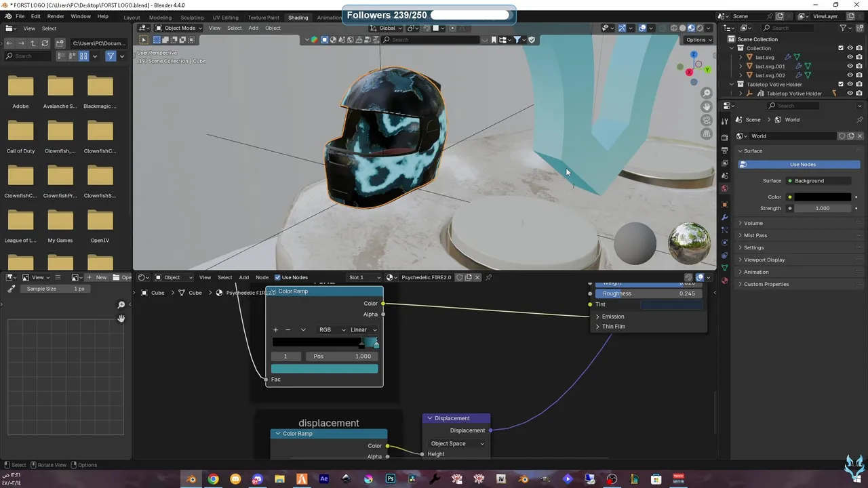Toggle camera view gizmo in viewport

tap(707, 121)
